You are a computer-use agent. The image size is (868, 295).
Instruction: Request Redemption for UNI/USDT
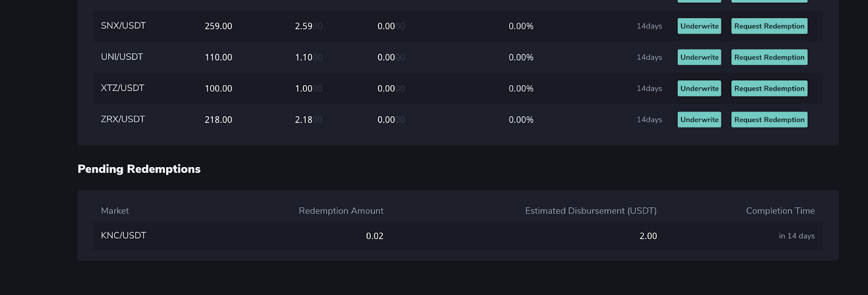[769, 57]
